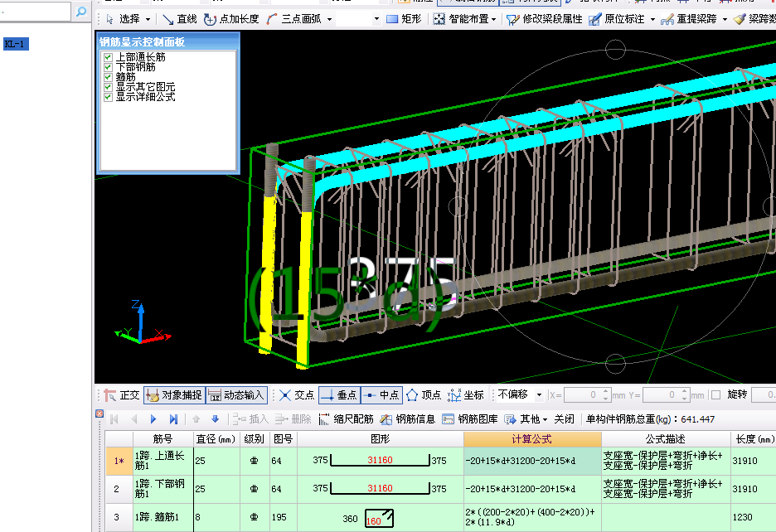Select the 三点画弧 arc tool
The image size is (776, 532).
(293, 19)
